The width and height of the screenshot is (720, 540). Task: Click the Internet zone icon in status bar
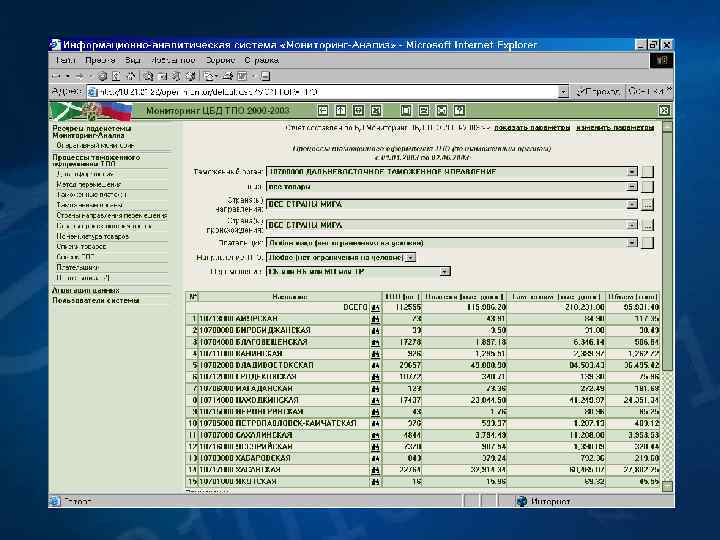521,501
